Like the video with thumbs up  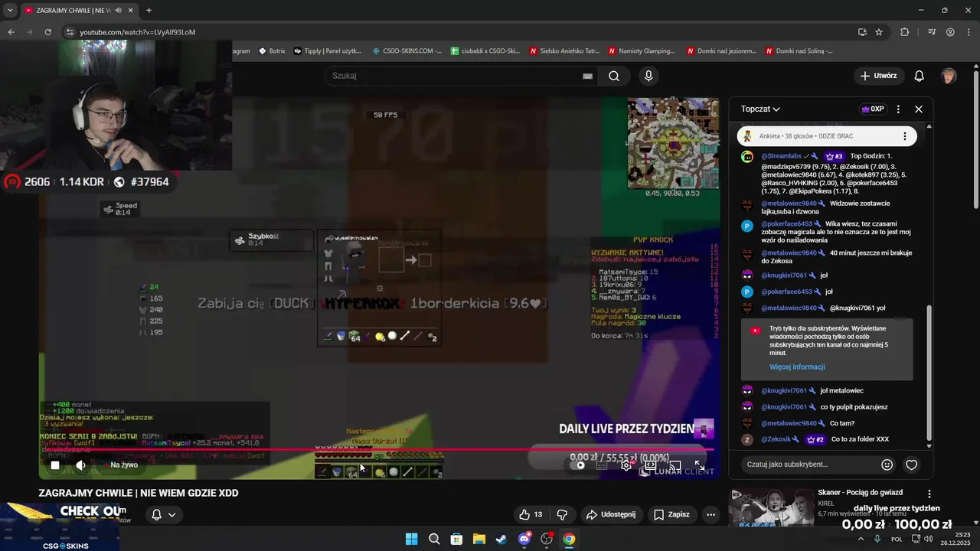[530, 514]
